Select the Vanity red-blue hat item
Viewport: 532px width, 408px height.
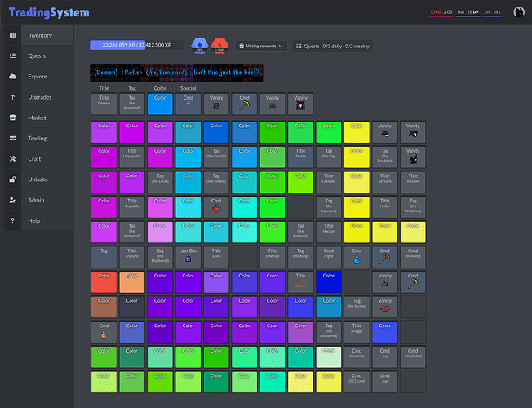point(385,282)
